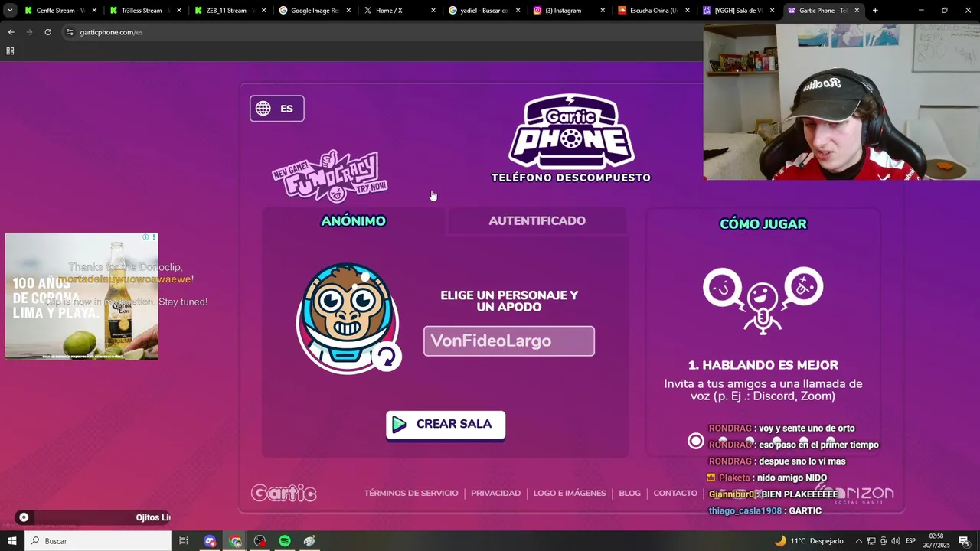Click the Gartic Phone logo
Image resolution: width=980 pixels, height=551 pixels.
coord(571,139)
